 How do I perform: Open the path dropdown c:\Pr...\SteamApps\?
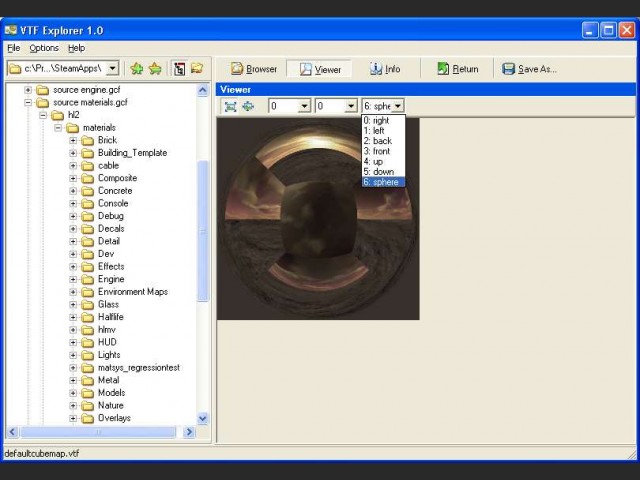[113, 68]
